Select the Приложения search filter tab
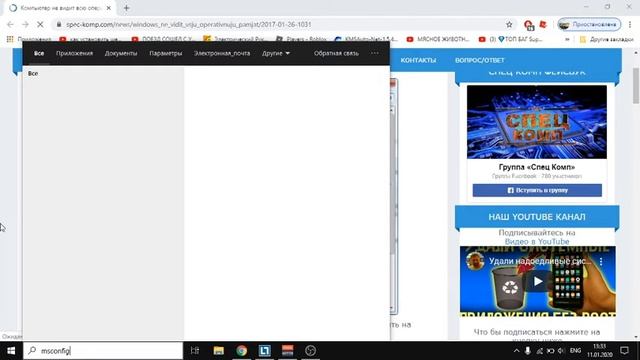The image size is (640, 360). [74, 53]
